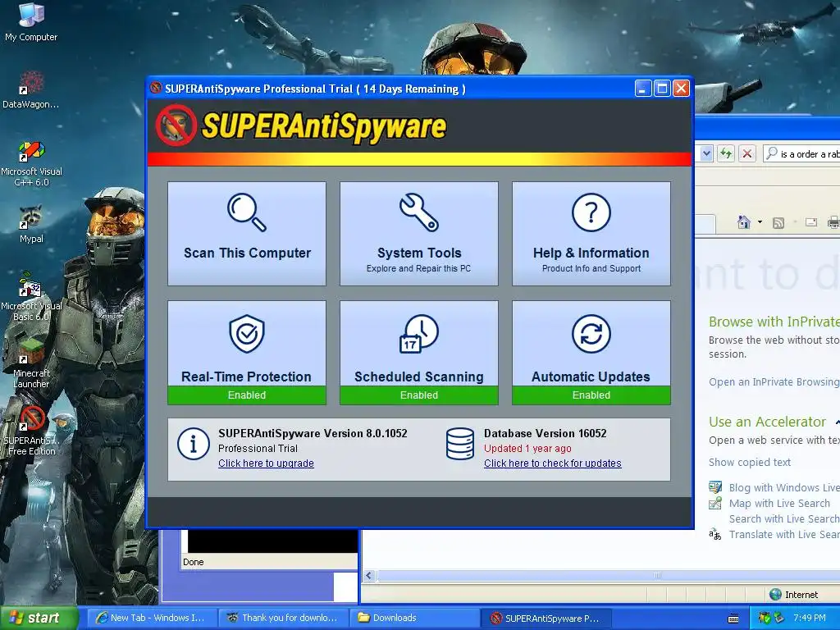Open SUPERAntiSpyware Free Edition desktop icon

pyautogui.click(x=31, y=430)
